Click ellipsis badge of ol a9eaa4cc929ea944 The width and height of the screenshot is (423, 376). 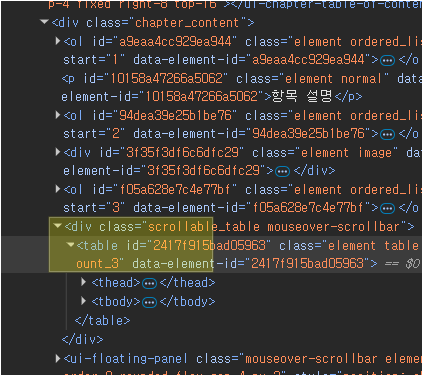pos(387,61)
